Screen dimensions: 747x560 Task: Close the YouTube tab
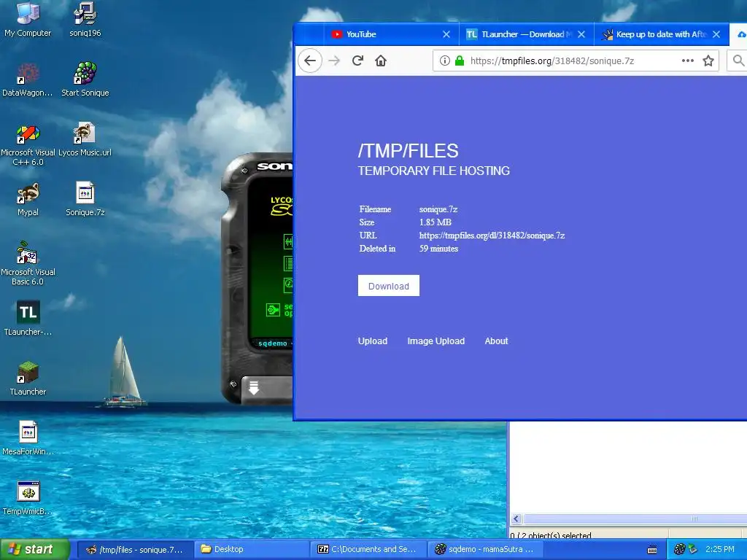(446, 34)
